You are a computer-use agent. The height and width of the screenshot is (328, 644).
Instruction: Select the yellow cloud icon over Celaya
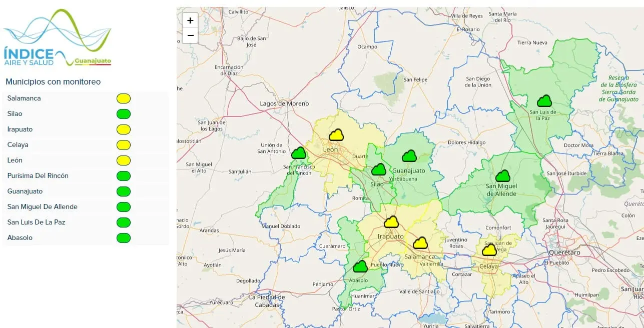489,250
